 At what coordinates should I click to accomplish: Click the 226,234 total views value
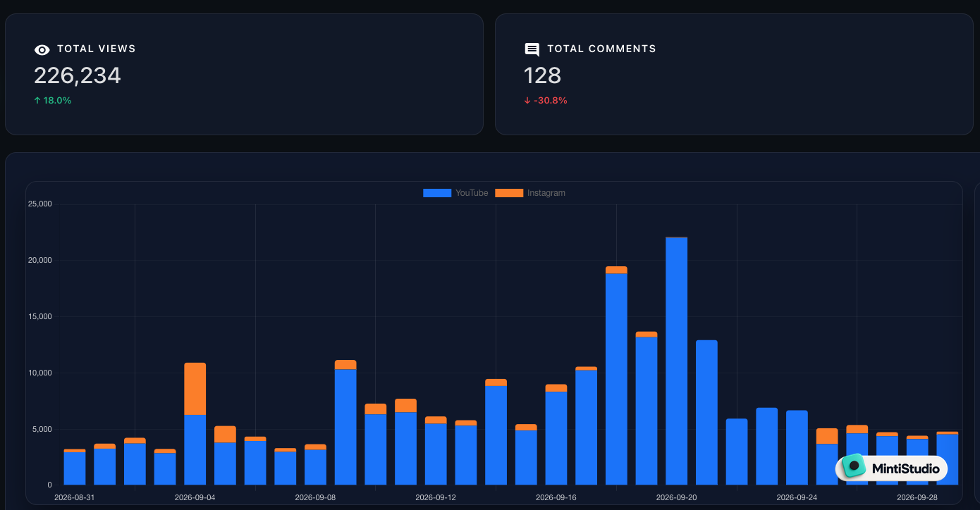click(x=78, y=75)
